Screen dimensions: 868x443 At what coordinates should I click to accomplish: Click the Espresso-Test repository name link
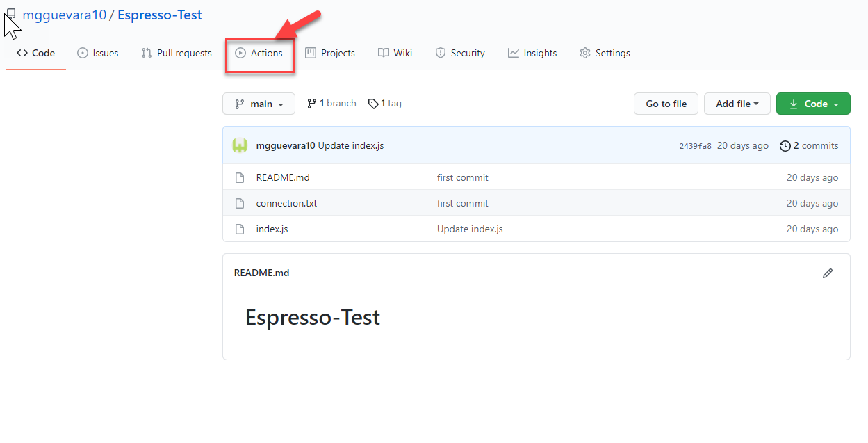(160, 15)
